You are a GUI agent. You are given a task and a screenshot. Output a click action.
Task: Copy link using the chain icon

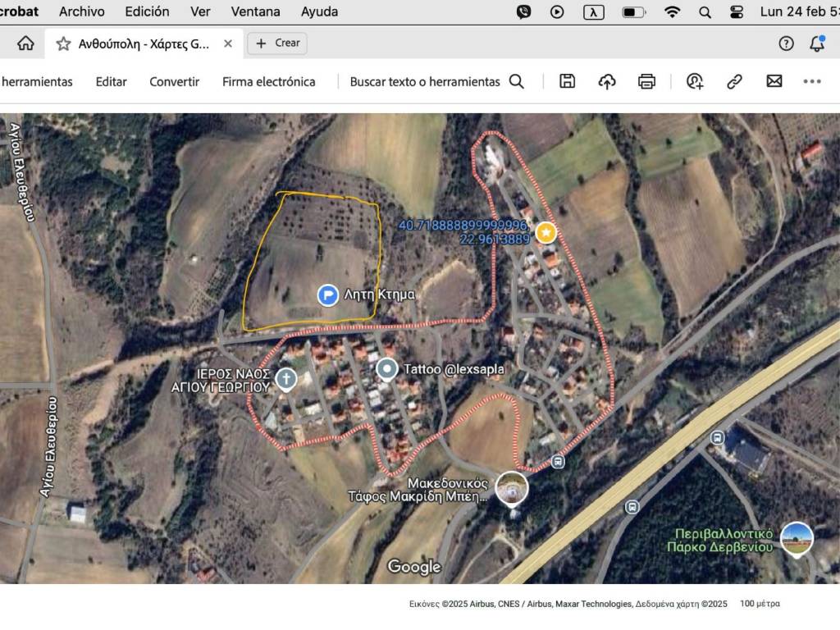coord(734,81)
